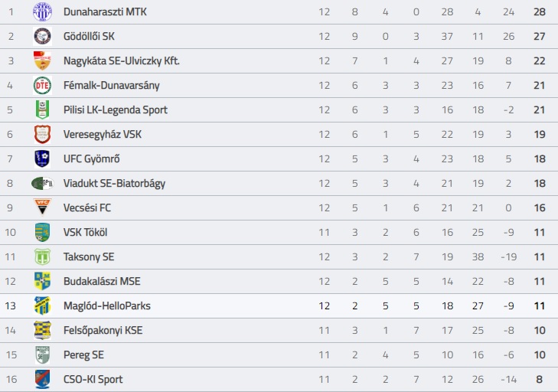Click the Felsőpakonyi KSE striped logo

tap(42, 331)
